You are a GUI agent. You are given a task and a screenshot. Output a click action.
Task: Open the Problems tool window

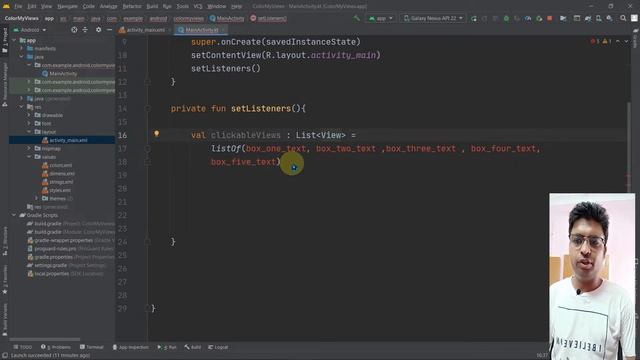coord(56,347)
